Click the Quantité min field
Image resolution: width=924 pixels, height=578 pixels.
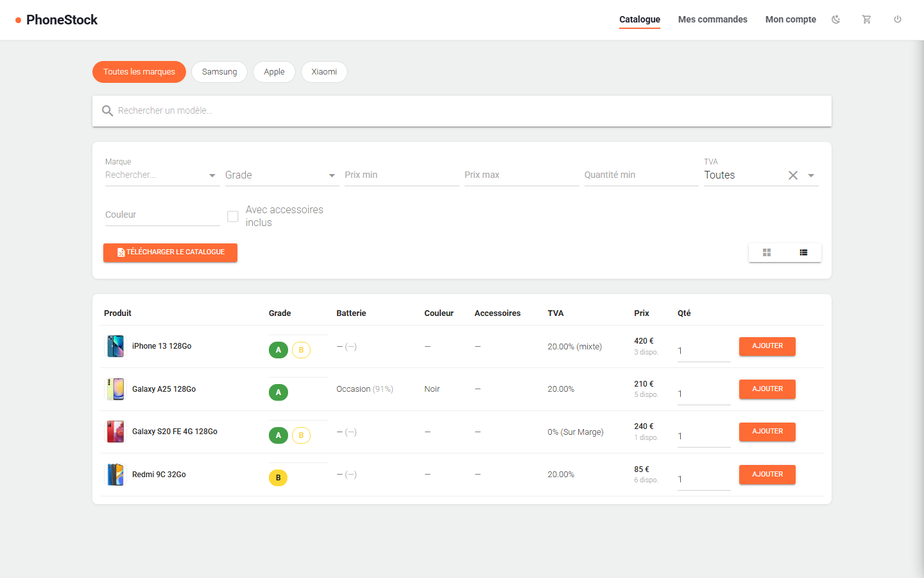(x=641, y=175)
